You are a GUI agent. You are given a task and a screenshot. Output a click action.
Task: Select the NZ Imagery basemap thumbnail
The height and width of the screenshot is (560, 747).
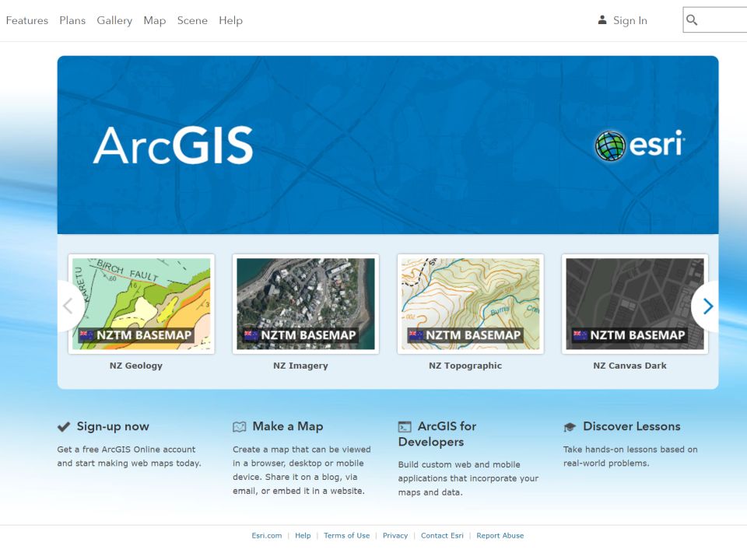[x=306, y=304]
